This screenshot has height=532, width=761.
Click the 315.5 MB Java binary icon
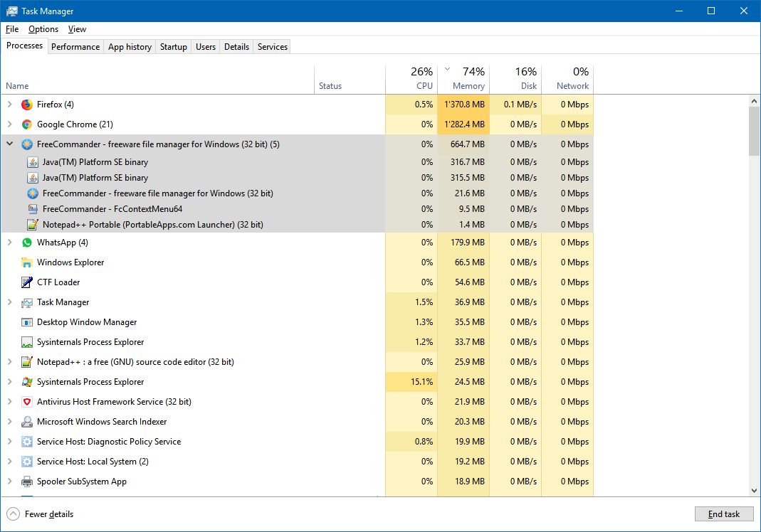[33, 178]
